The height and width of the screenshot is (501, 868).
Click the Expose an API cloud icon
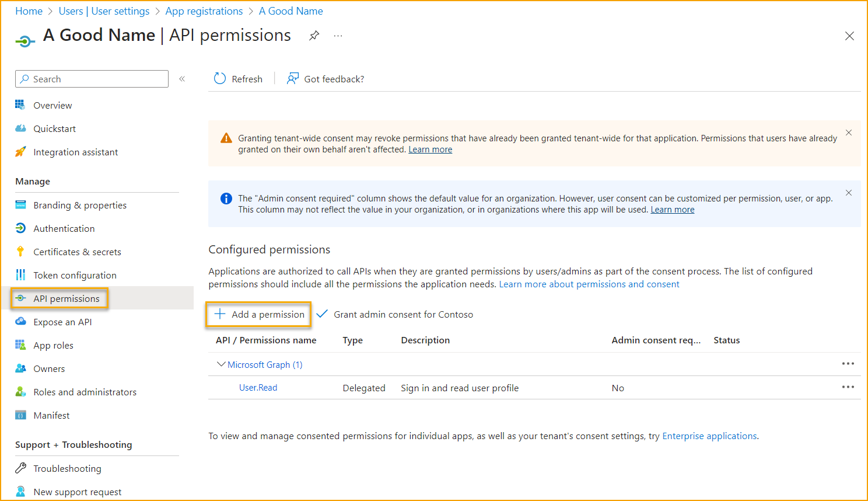coord(20,322)
